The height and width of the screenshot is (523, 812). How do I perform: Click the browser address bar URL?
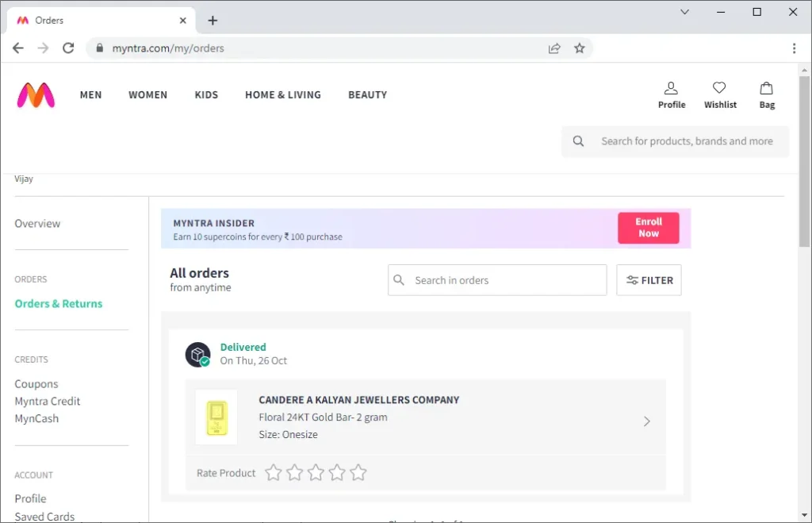[x=168, y=48]
